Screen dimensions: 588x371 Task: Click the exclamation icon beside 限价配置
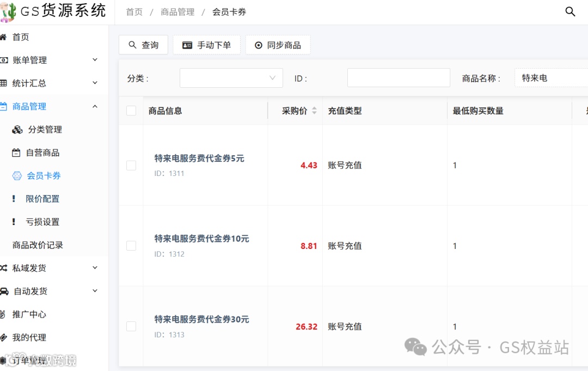tap(14, 198)
